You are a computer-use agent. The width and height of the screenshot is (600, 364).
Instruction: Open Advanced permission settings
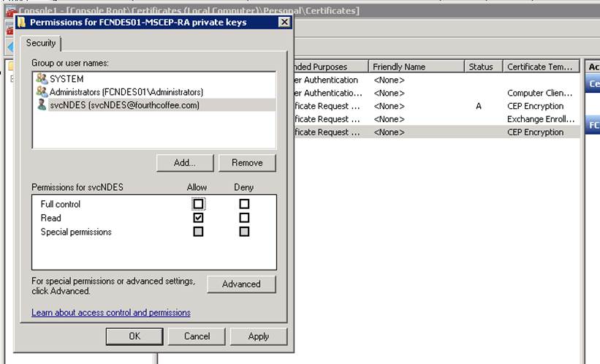click(x=241, y=284)
